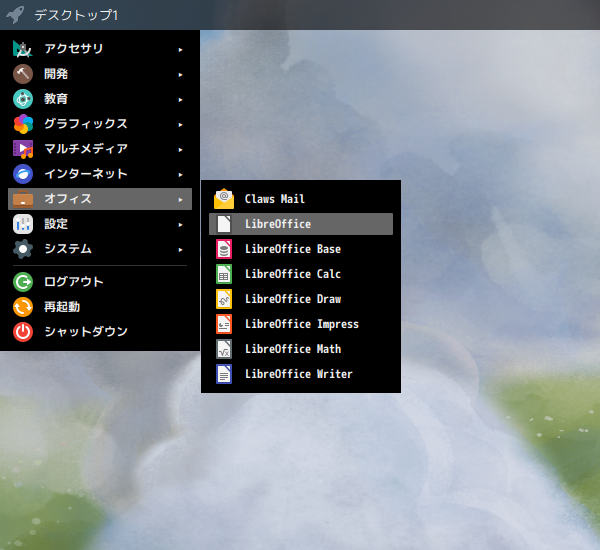
Task: Click the LibreOffice Impress presentation icon
Action: tap(224, 324)
